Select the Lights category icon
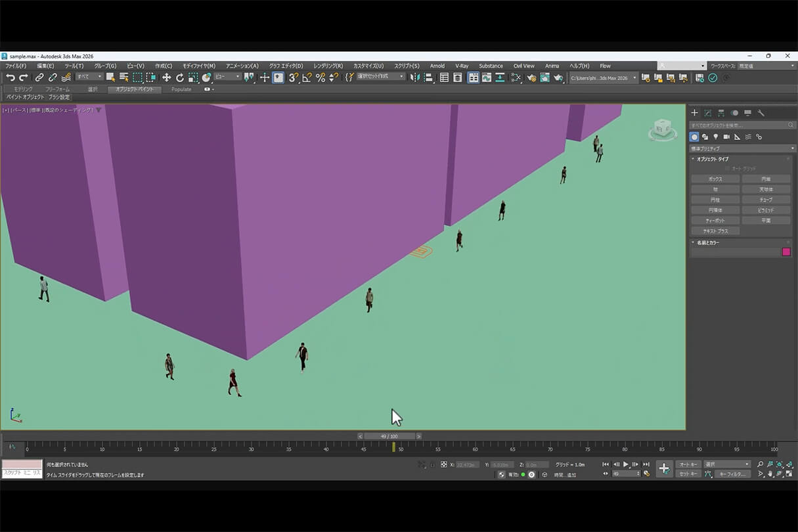Screen dimensions: 798x532 click(x=715, y=137)
